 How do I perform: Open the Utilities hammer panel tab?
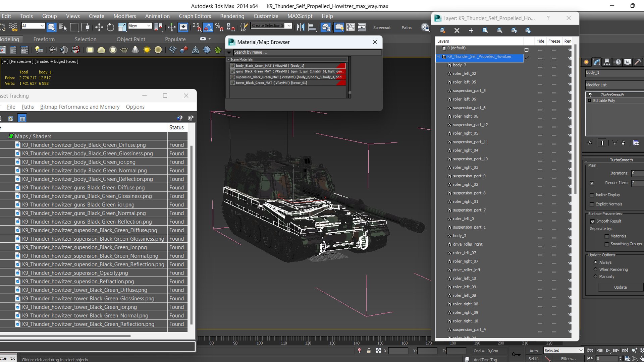click(x=638, y=62)
